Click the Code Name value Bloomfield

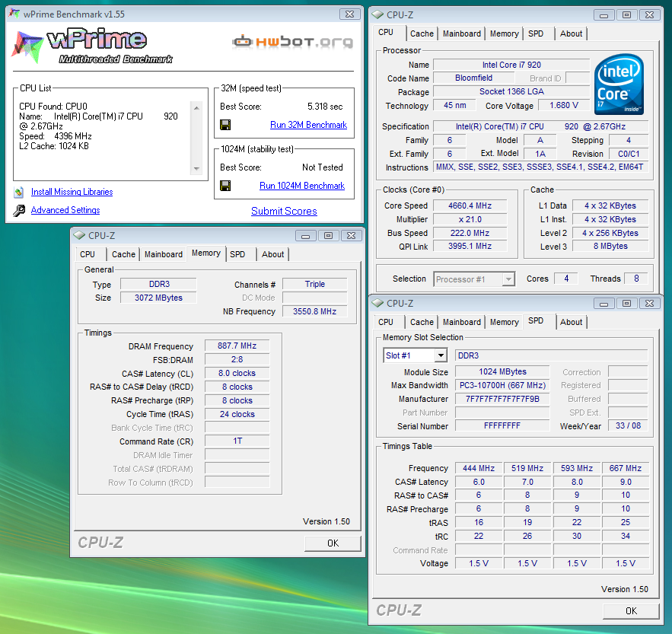(x=473, y=78)
